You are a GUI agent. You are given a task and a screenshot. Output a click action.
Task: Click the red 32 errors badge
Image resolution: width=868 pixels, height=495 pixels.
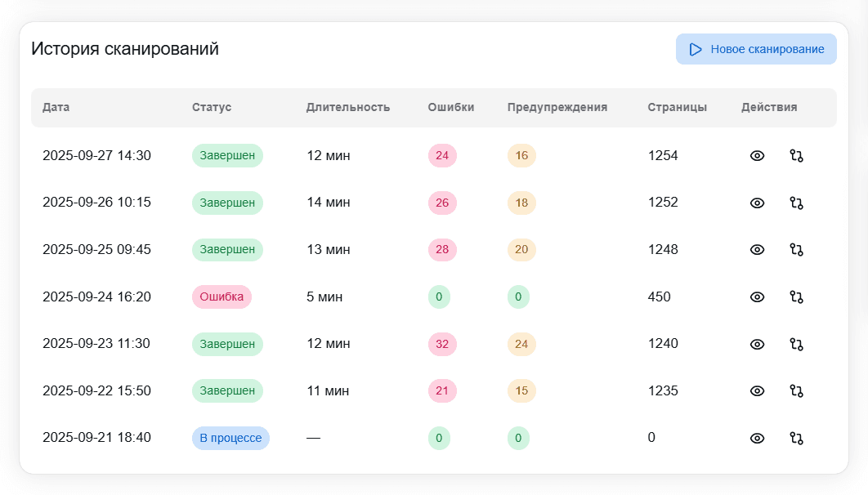pyautogui.click(x=442, y=344)
